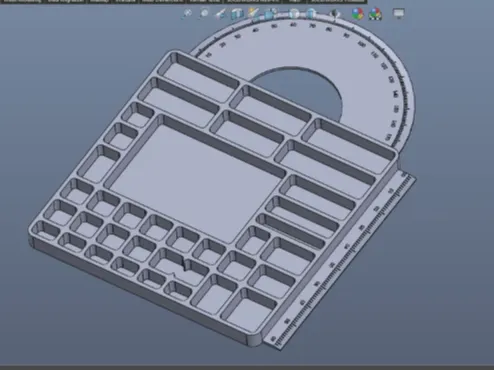Open the Display Style icon menu

(x=294, y=14)
